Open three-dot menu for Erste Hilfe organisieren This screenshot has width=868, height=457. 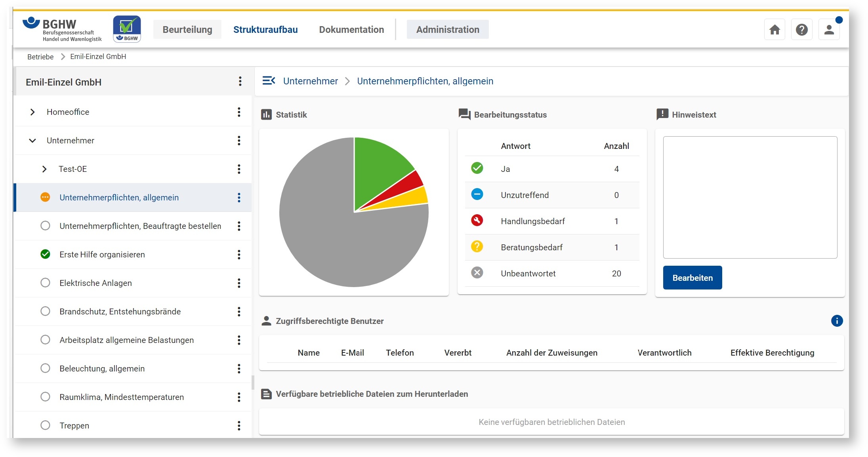[x=239, y=255]
